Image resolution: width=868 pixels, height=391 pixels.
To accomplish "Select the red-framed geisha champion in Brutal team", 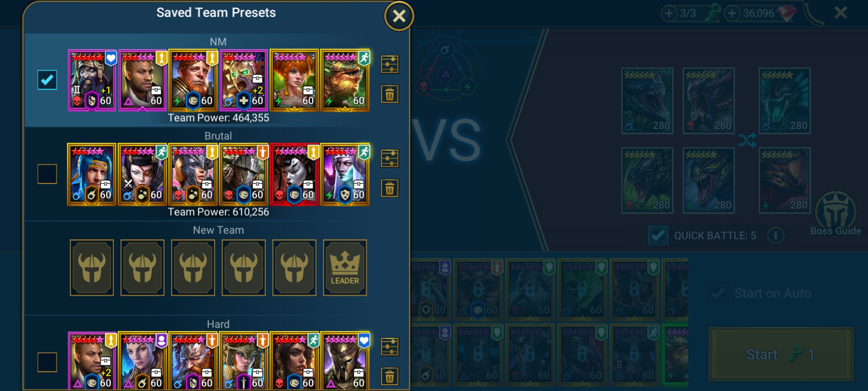I will pos(294,174).
